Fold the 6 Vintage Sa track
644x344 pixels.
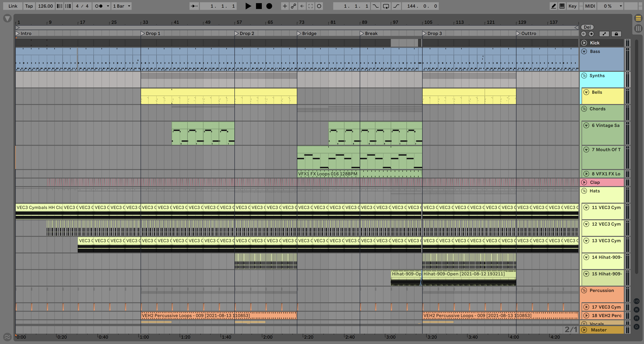click(x=586, y=125)
